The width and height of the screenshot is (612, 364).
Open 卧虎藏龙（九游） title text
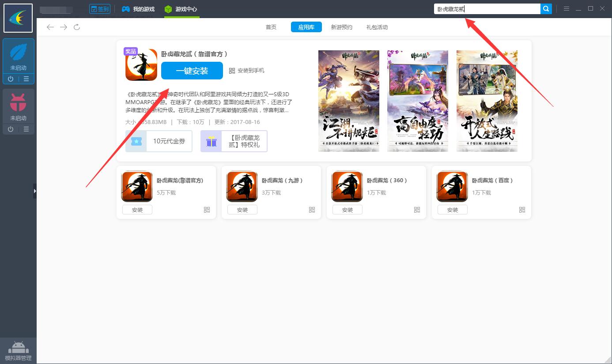[283, 180]
